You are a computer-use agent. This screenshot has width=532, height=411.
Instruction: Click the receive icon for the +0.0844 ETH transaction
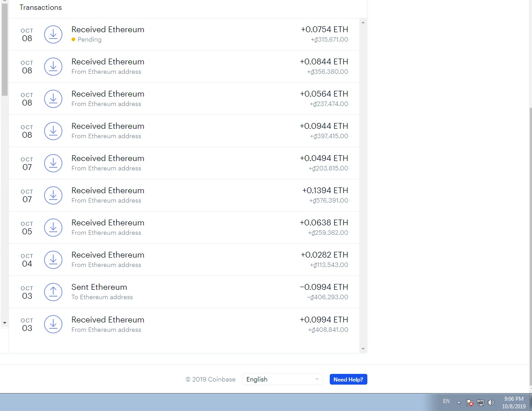(53, 67)
